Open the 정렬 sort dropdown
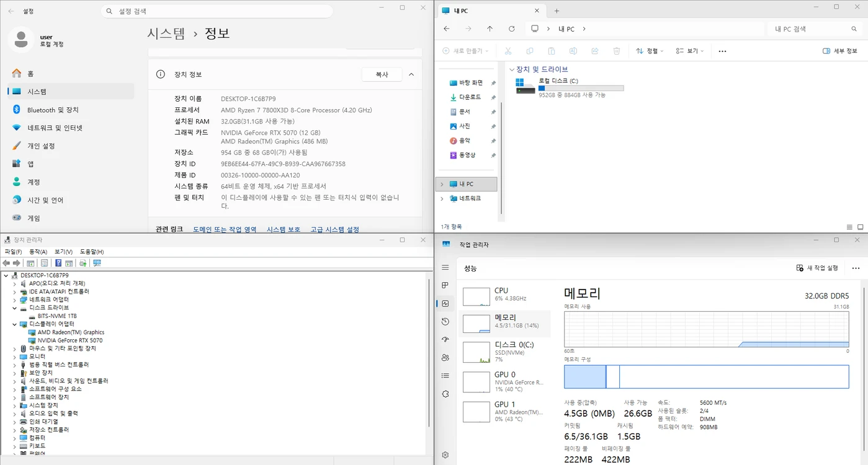Image resolution: width=868 pixels, height=465 pixels. tap(650, 51)
